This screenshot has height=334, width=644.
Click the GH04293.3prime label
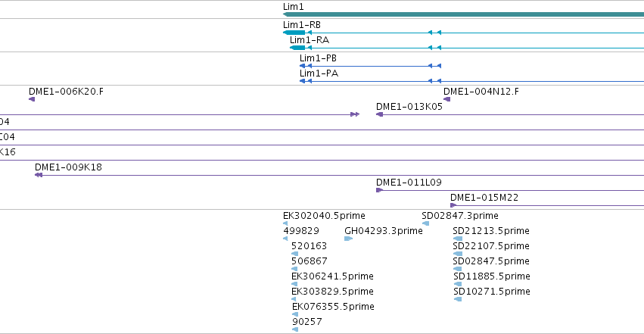(384, 231)
